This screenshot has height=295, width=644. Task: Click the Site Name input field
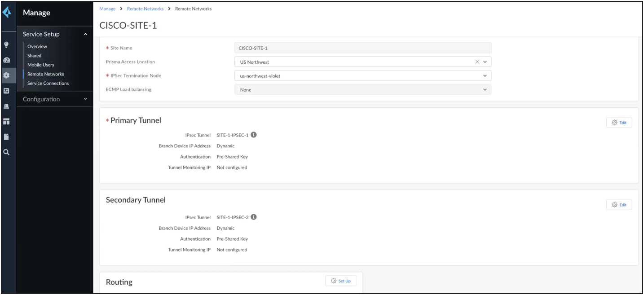pyautogui.click(x=363, y=48)
